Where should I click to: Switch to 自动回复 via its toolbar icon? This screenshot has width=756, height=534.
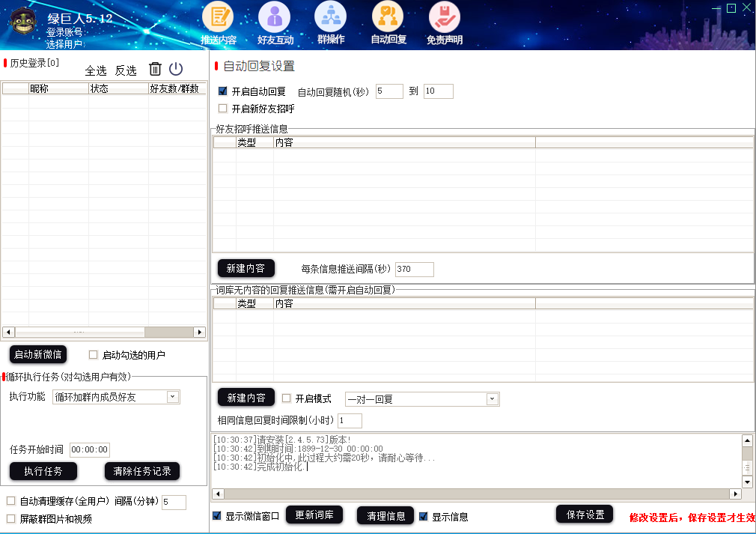[386, 16]
